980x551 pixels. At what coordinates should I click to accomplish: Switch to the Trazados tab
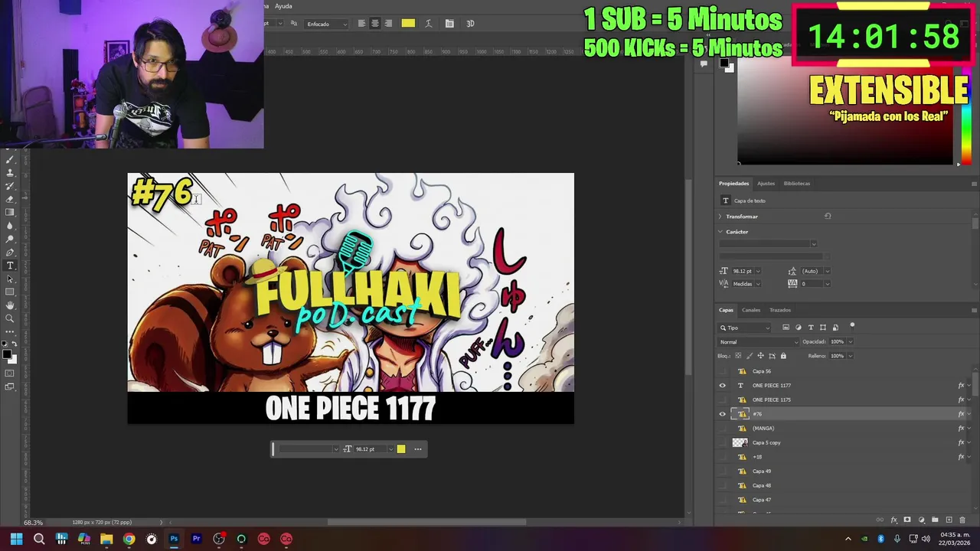780,310
